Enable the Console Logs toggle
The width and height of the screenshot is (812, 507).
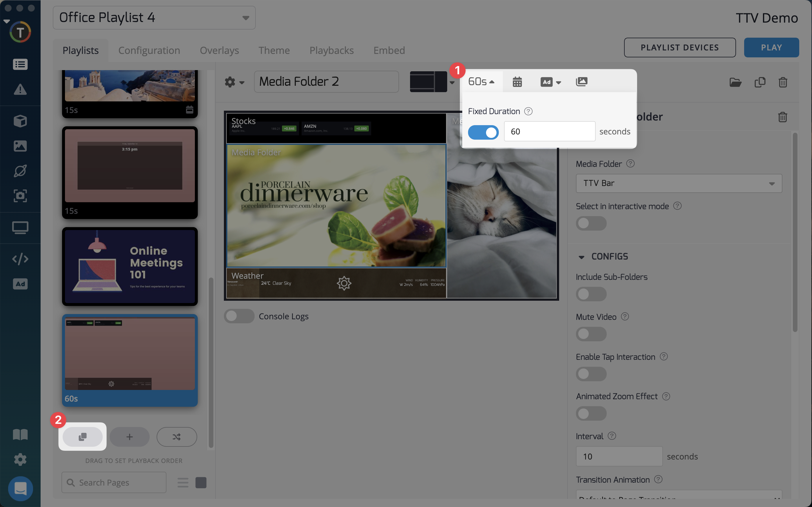(x=239, y=316)
